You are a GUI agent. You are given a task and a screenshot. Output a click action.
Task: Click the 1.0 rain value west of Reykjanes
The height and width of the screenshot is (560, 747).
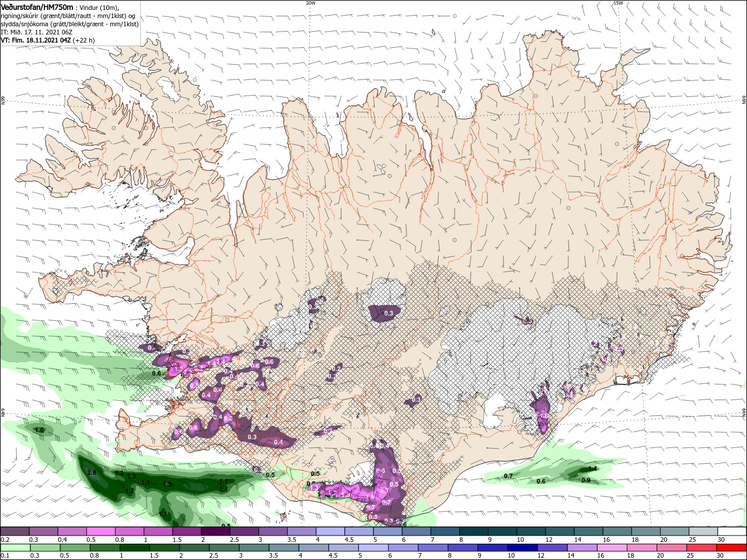pos(40,430)
